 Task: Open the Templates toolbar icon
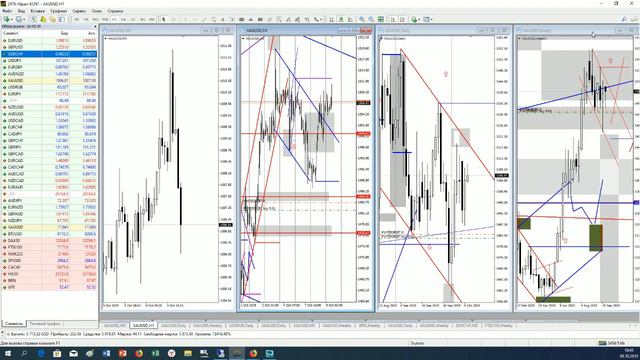tap(427, 19)
